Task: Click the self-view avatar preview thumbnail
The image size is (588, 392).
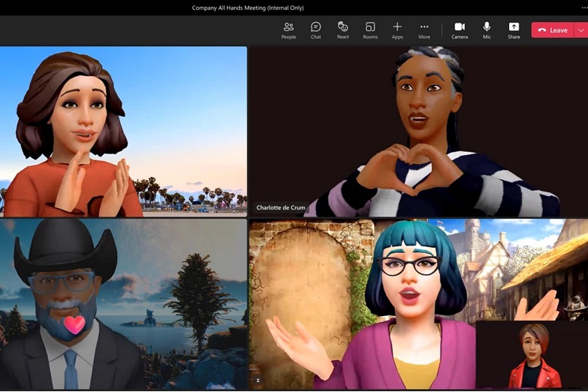Action: (x=531, y=355)
